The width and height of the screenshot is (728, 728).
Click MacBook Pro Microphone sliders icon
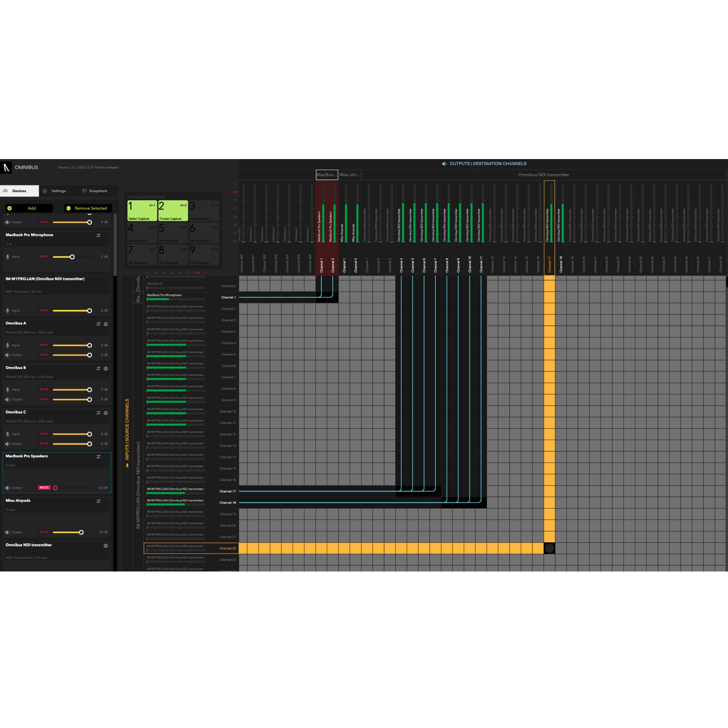(98, 236)
